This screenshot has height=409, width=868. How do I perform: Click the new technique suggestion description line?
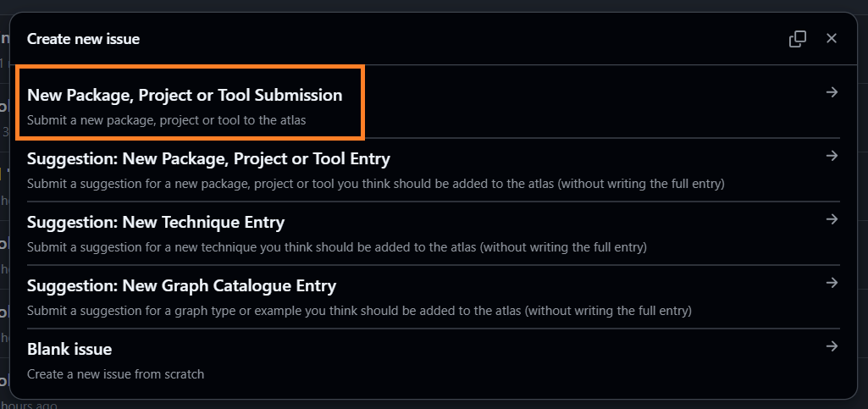(x=336, y=247)
